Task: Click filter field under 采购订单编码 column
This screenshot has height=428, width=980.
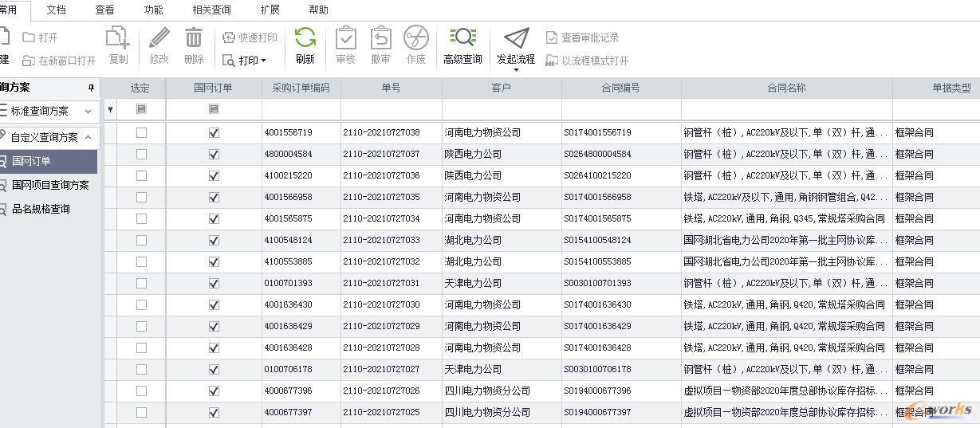Action: [x=301, y=108]
